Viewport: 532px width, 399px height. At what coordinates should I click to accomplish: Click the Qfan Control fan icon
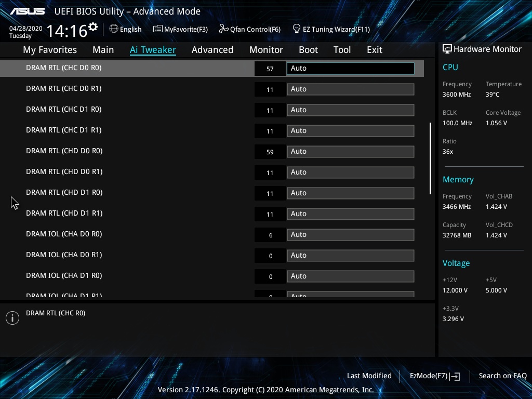pos(223,29)
